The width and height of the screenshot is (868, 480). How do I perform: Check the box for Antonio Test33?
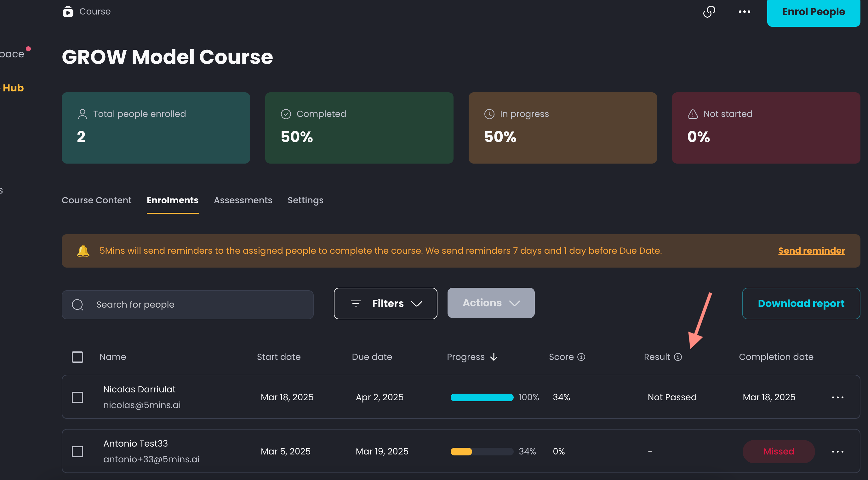(x=77, y=452)
